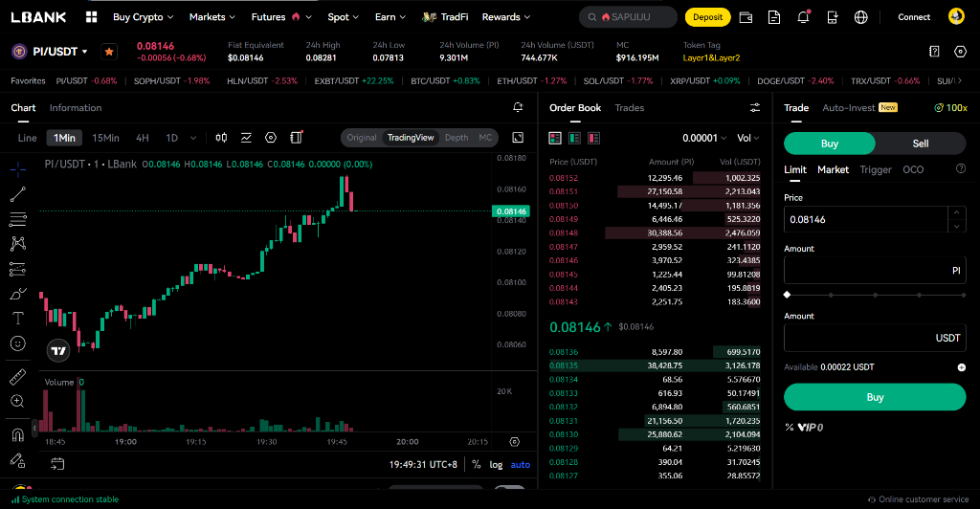
Task: Switch to the Information tab
Action: 76,107
